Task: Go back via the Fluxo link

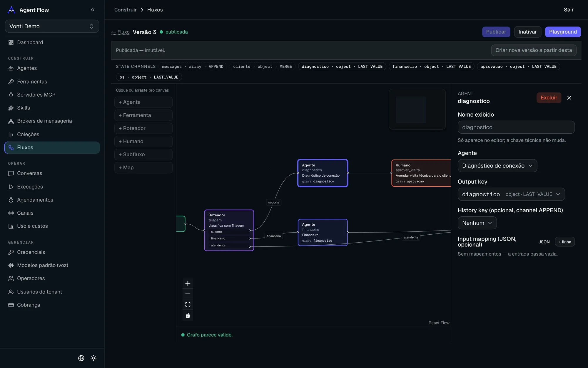Action: [x=120, y=32]
